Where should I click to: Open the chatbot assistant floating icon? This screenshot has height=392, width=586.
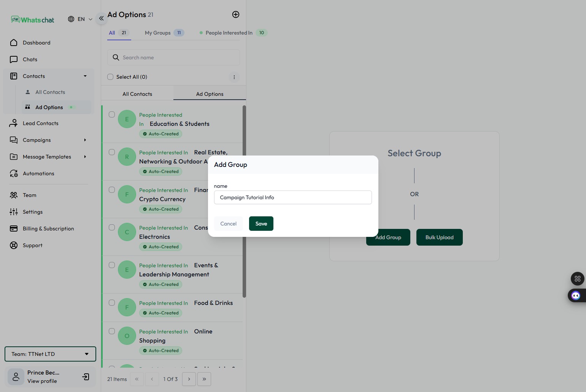coord(576,296)
